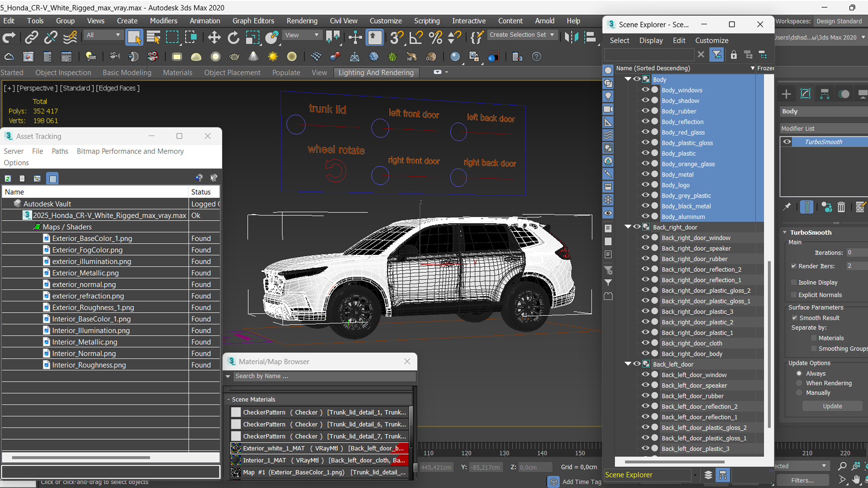
Task: Open the Scene Explorer name dropdown at bottom
Action: (x=695, y=475)
